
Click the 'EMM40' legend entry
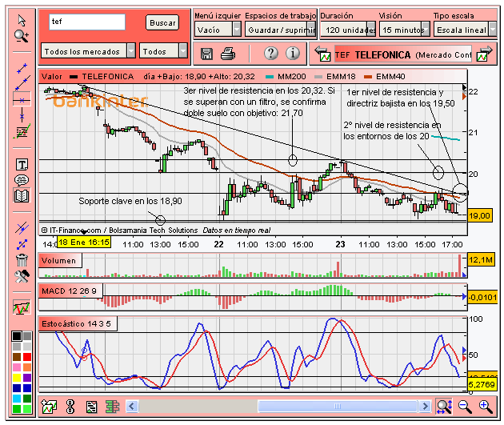(385, 77)
